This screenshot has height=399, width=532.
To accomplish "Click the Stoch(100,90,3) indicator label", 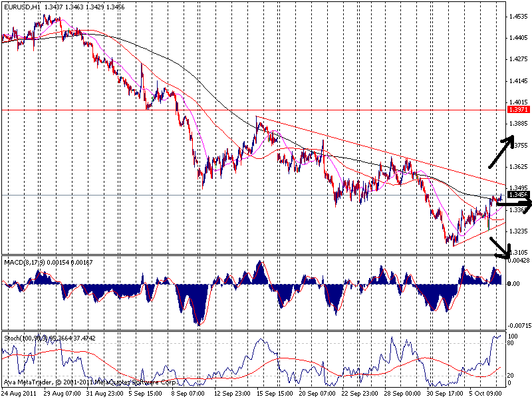I will pos(27,338).
